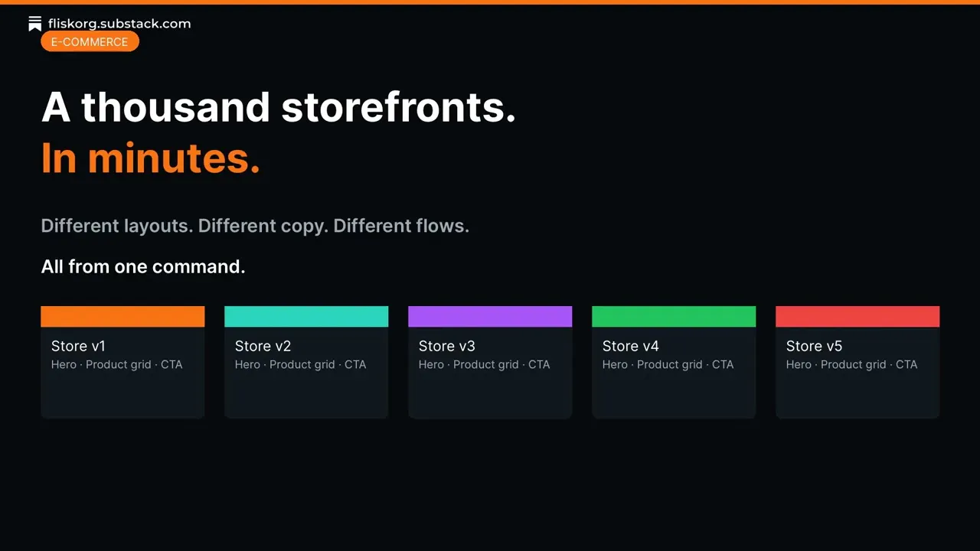Select the 'Different layouts. Different copy. Different flows.' line

255,227
